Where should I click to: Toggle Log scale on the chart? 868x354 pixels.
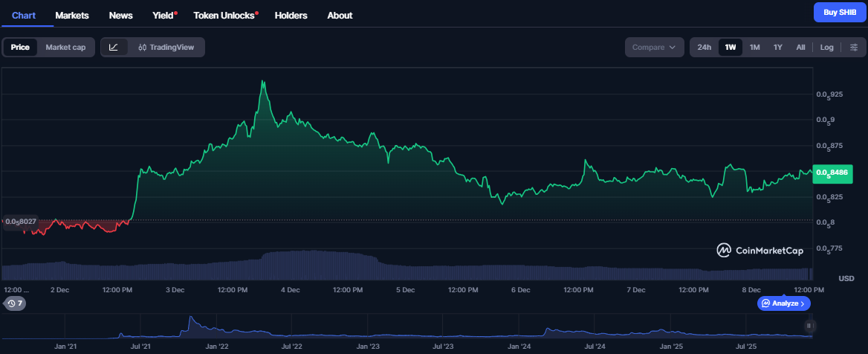pos(826,48)
